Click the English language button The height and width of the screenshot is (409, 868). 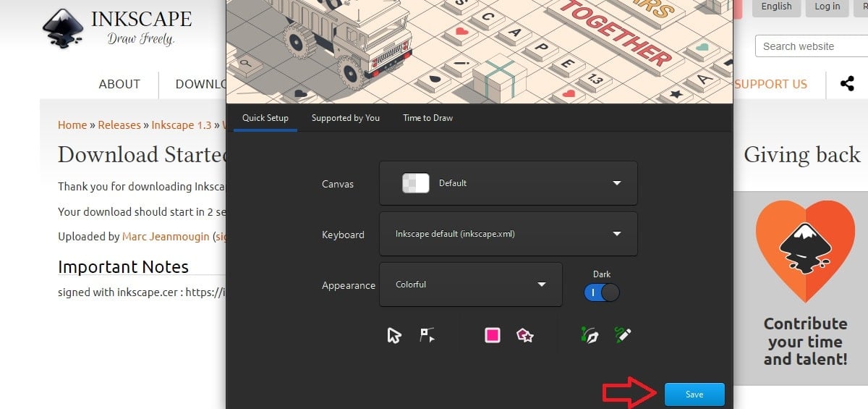[777, 7]
